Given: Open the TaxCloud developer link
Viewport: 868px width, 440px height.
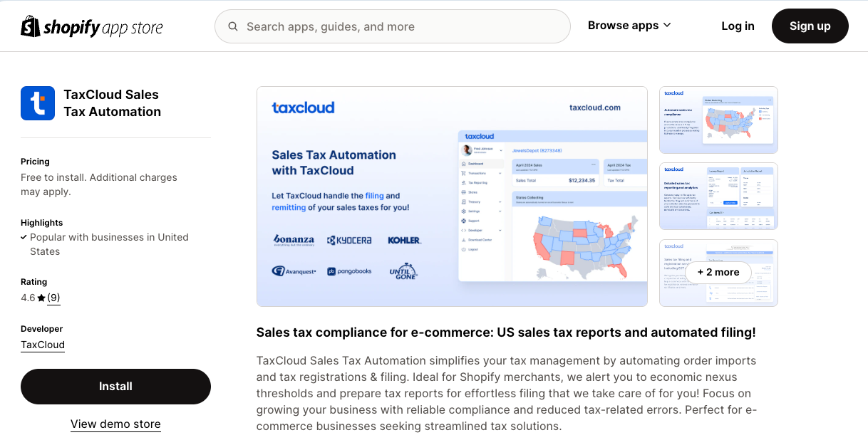Looking at the screenshot, I should pos(43,345).
